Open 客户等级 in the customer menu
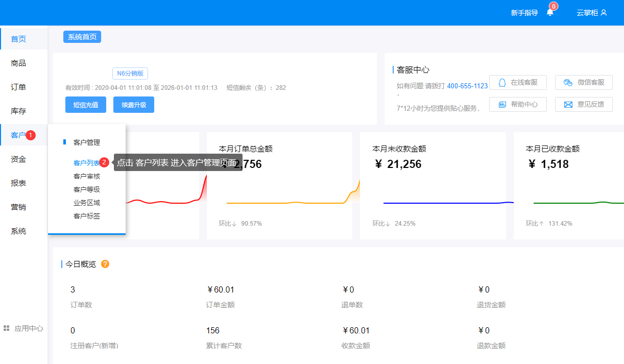This screenshot has width=624, height=364. [87, 189]
